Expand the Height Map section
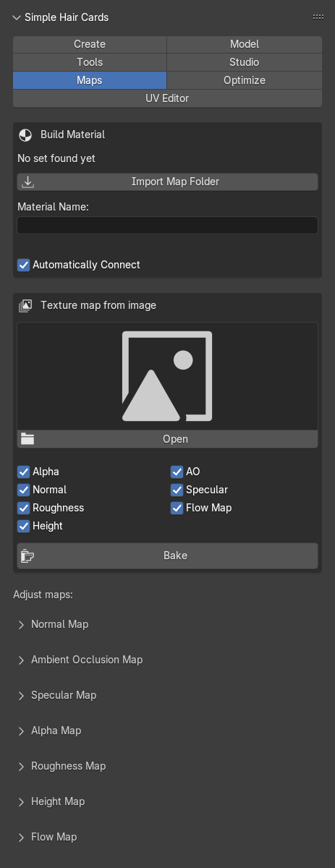 (22, 801)
